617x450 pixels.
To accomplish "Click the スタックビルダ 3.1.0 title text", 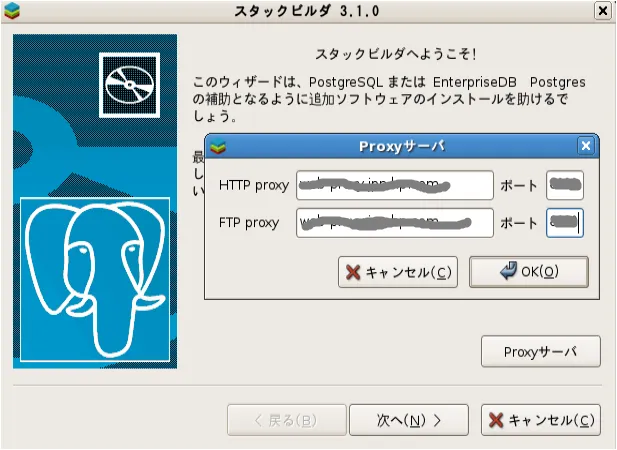I will coord(307,11).
